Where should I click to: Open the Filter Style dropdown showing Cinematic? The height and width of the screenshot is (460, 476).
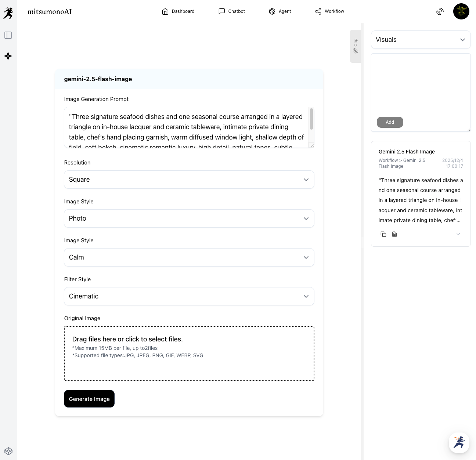pyautogui.click(x=189, y=296)
